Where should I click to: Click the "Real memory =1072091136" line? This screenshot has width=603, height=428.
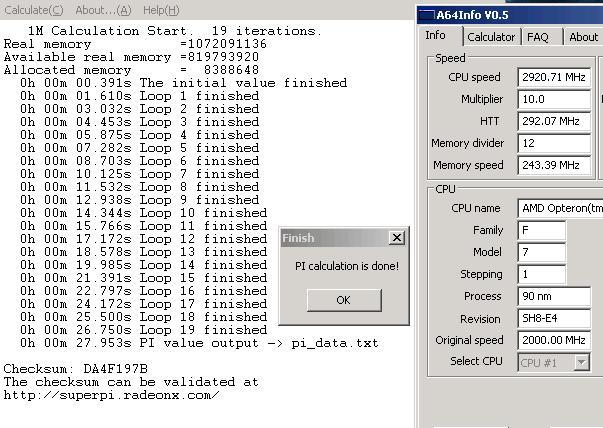(135, 44)
